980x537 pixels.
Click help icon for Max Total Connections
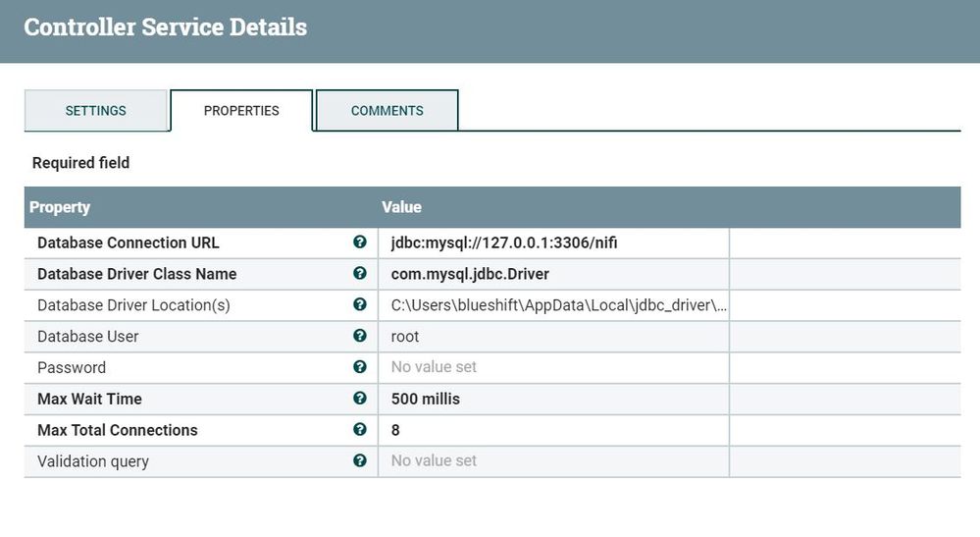[359, 429]
